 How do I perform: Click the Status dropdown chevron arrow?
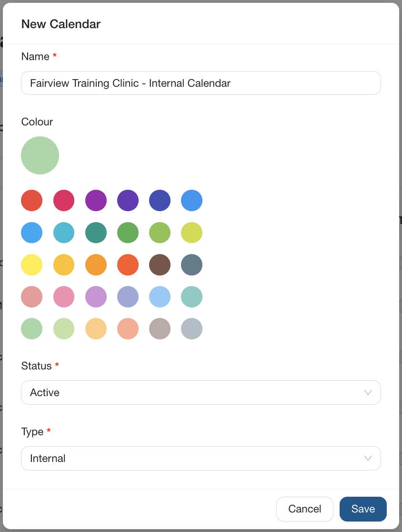pyautogui.click(x=368, y=392)
